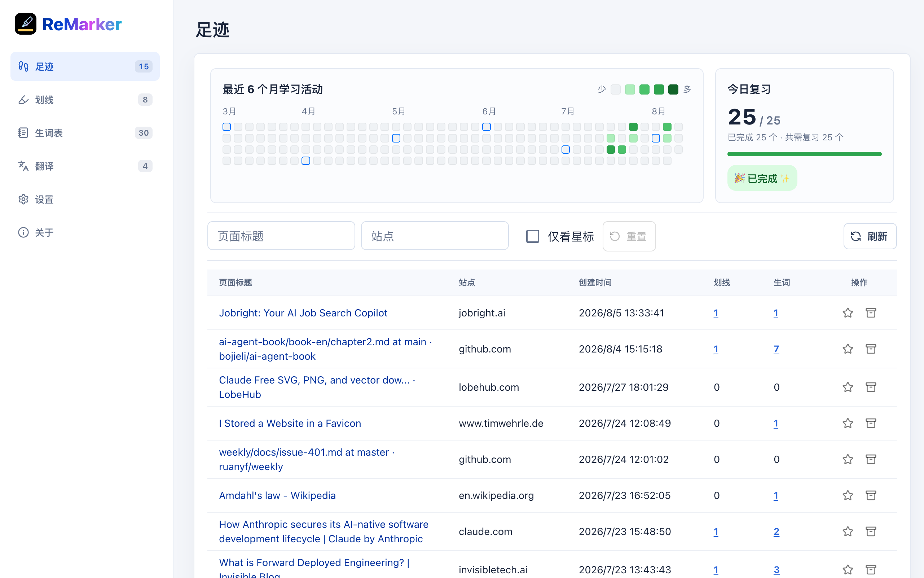The image size is (924, 578).
Task: Open Jobright: Your AI Job Search Copilot link
Action: click(303, 313)
